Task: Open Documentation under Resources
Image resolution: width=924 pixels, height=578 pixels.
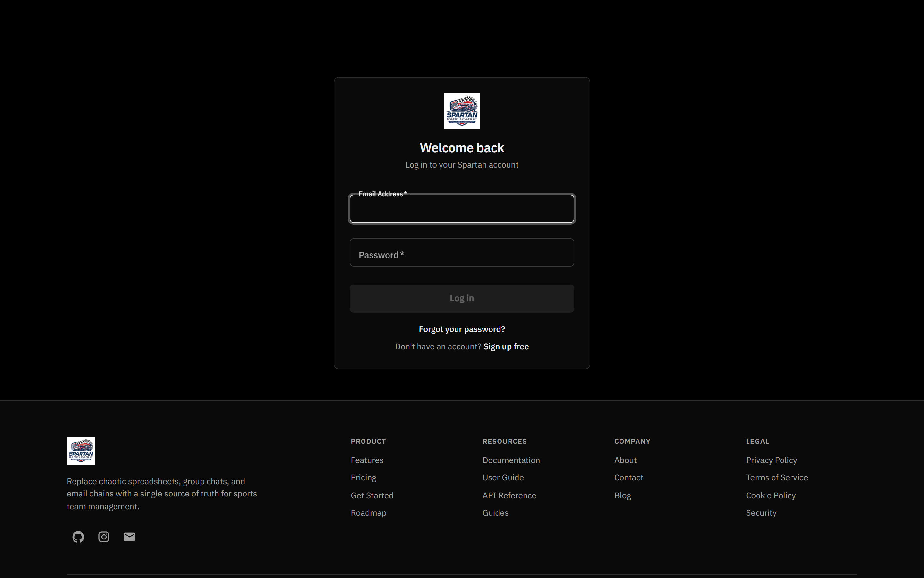Action: (511, 460)
